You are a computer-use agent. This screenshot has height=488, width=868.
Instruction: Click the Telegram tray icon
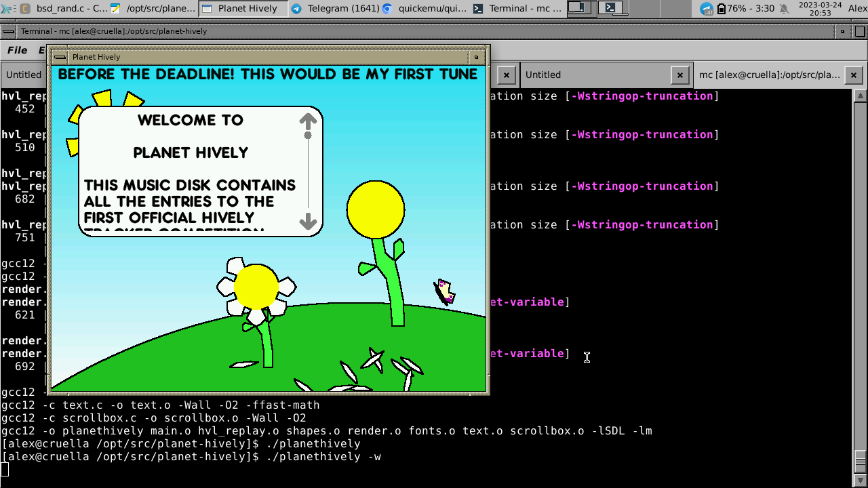tap(707, 9)
